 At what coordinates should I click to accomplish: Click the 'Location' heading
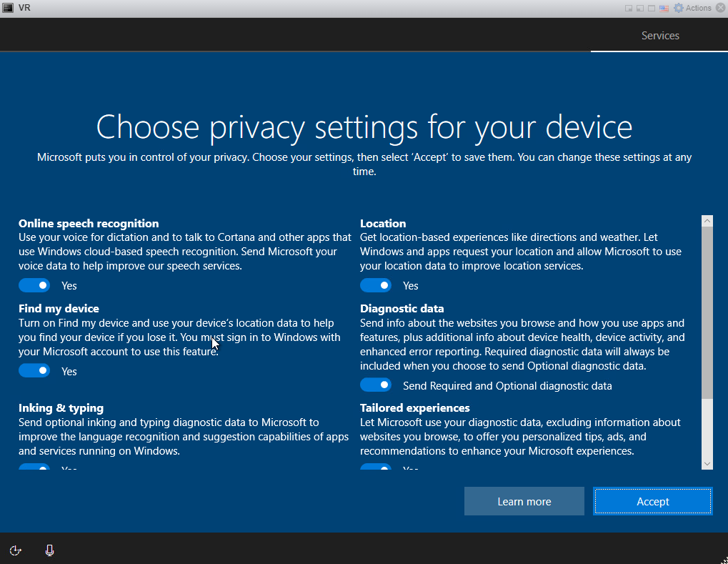pos(383,224)
